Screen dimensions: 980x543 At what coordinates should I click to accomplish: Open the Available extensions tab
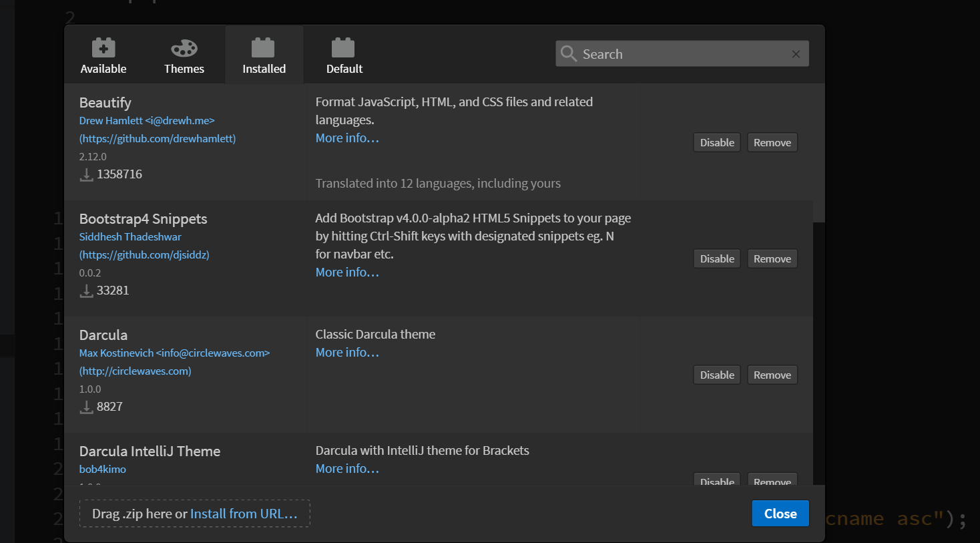coord(103,55)
